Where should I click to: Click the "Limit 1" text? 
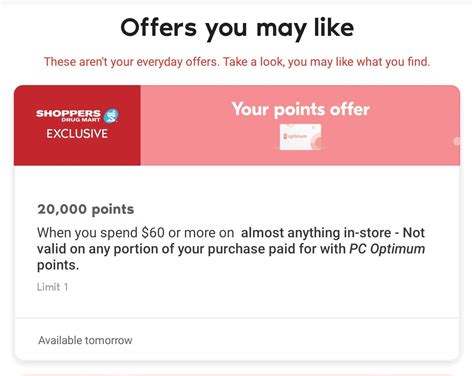click(52, 287)
